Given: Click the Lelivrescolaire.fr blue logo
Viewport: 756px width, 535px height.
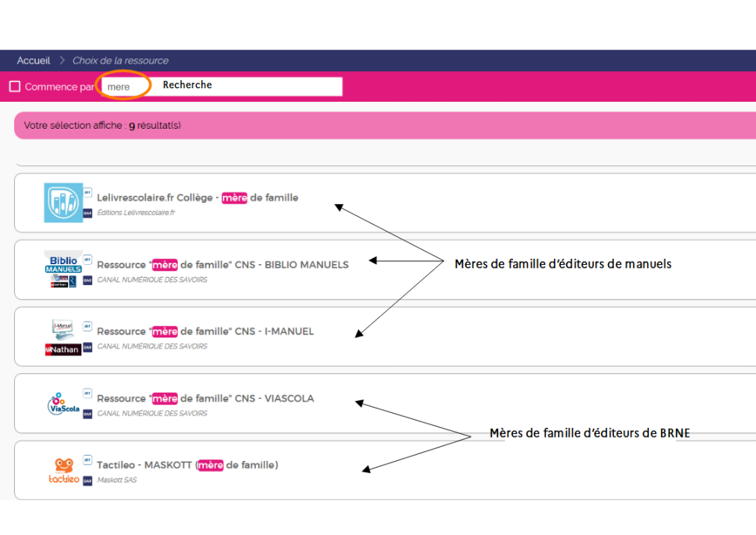Looking at the screenshot, I should [63, 203].
